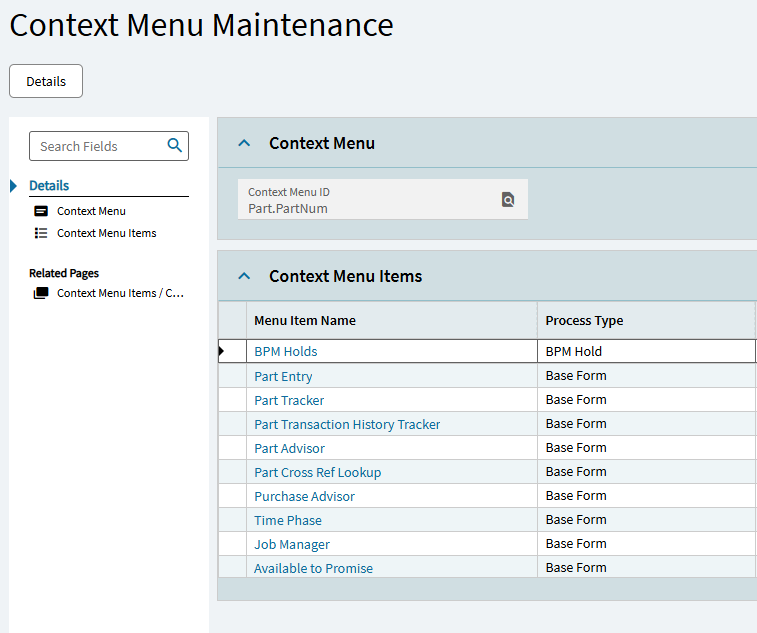Image resolution: width=757 pixels, height=633 pixels.
Task: Open the Part Cross Ref Lookup link
Action: 318,472
